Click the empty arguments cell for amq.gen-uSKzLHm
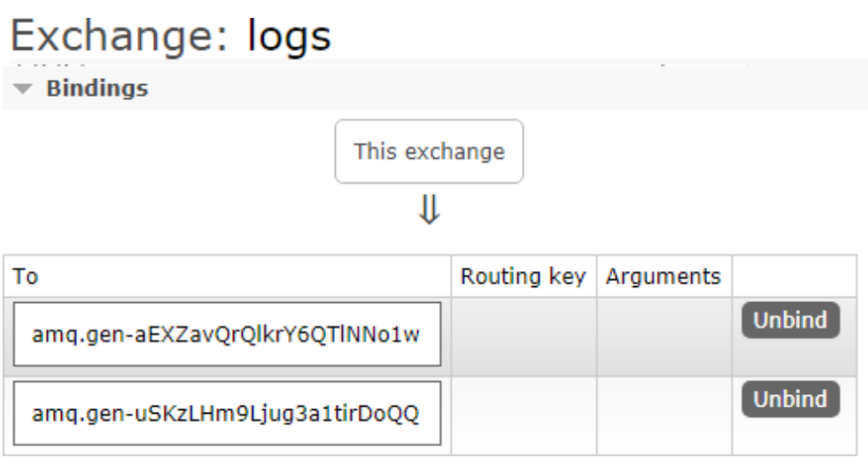The height and width of the screenshot is (471, 868). tap(664, 415)
